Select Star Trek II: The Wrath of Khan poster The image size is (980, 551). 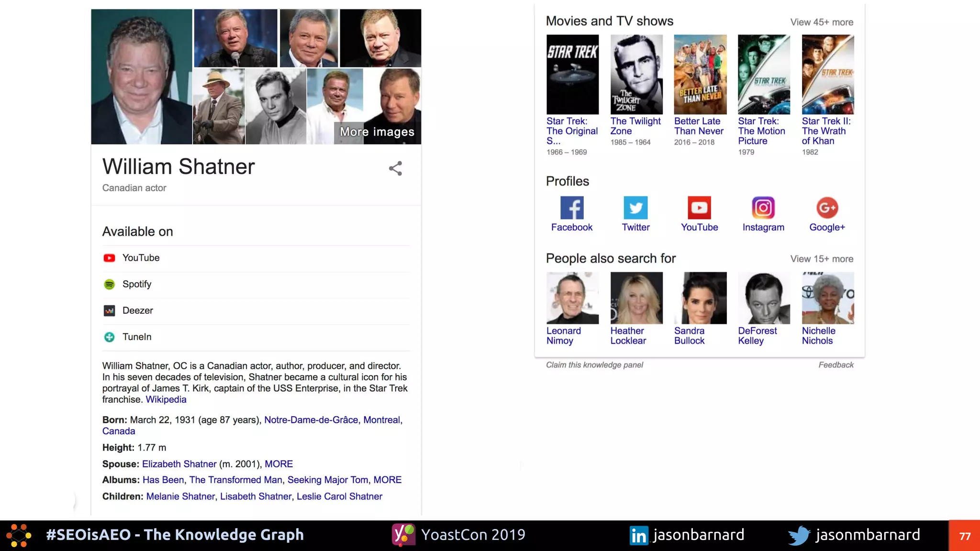[x=828, y=74]
